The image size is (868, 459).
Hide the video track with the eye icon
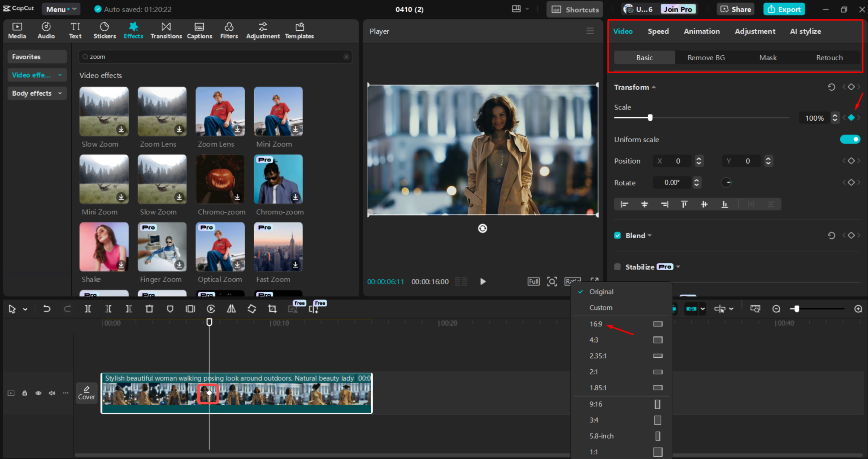pyautogui.click(x=38, y=393)
